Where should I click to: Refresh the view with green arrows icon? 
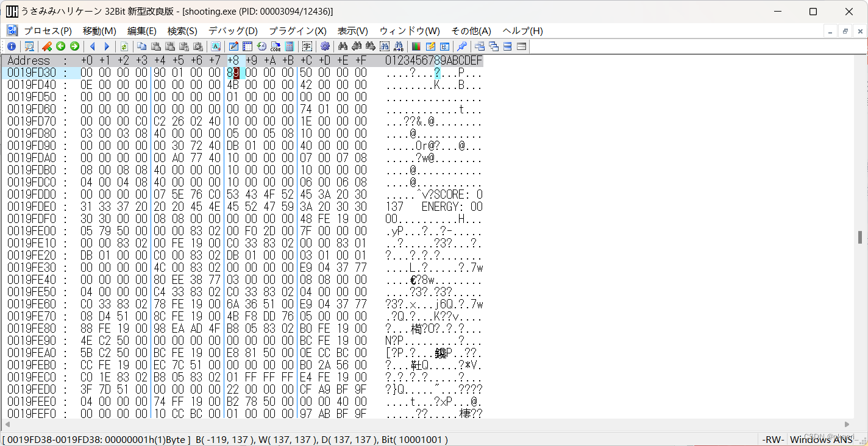[124, 46]
